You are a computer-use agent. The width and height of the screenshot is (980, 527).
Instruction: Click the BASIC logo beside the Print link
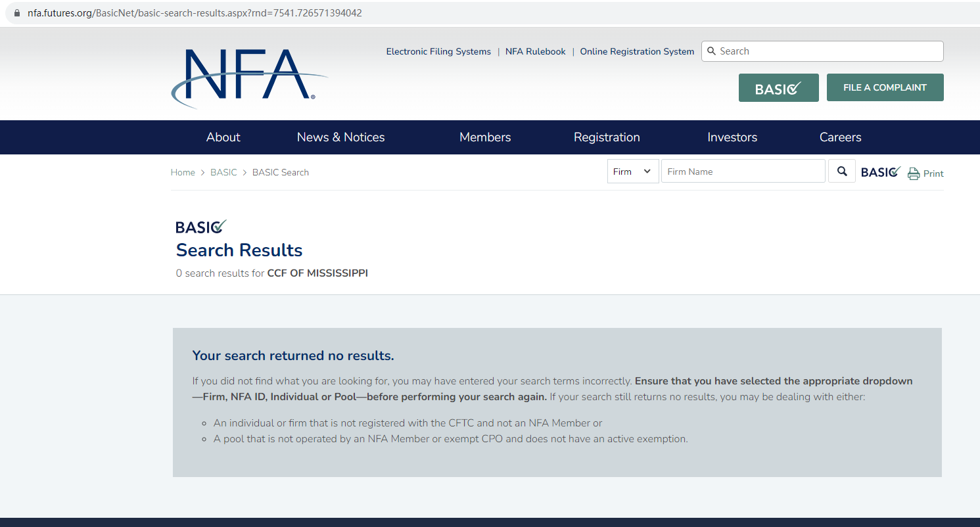(881, 172)
